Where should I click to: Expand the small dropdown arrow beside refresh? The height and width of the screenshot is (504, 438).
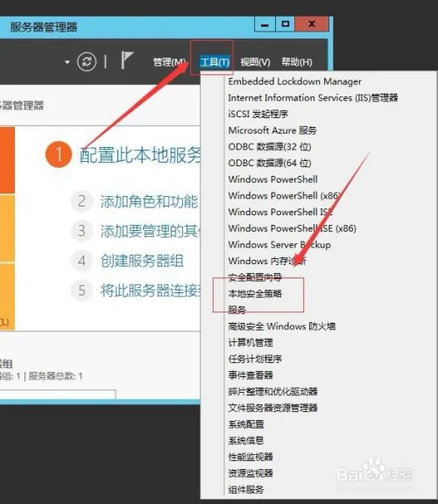click(x=67, y=62)
